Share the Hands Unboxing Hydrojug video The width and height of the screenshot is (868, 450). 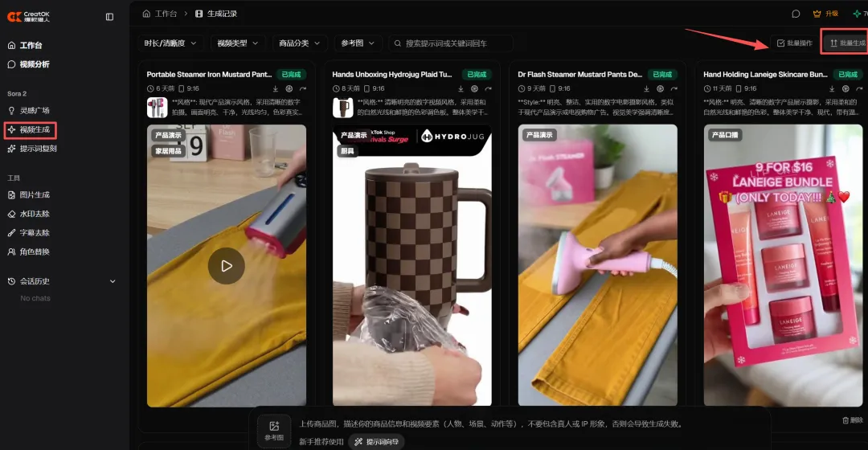pyautogui.click(x=489, y=88)
